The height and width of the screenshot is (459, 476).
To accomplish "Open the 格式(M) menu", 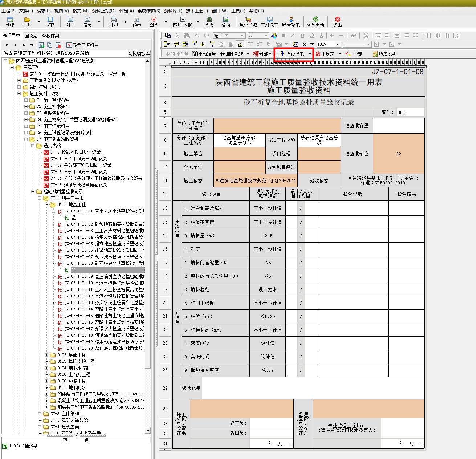I will pos(80,11).
